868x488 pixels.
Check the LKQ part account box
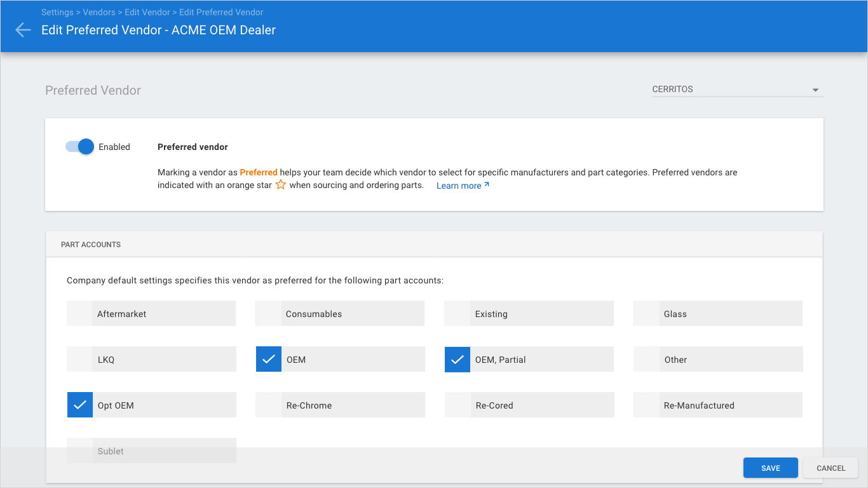pos(79,360)
